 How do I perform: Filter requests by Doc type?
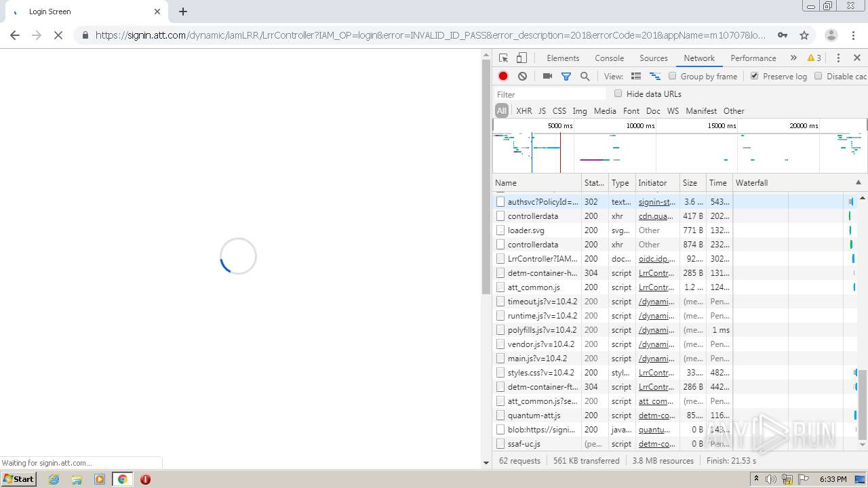[653, 111]
